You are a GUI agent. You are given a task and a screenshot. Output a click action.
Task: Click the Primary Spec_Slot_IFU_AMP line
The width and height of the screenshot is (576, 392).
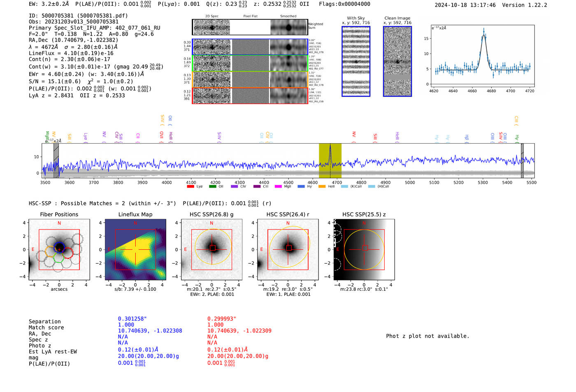[95, 28]
